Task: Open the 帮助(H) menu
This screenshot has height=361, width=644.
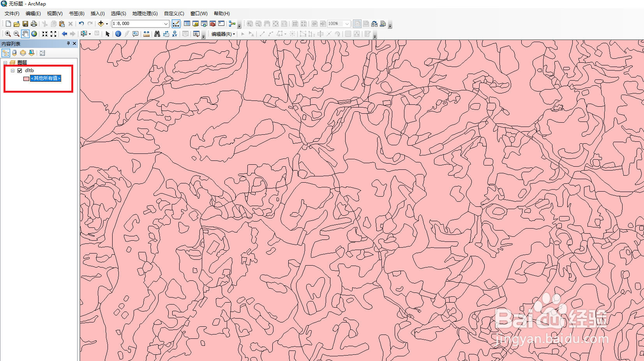Action: [222, 14]
